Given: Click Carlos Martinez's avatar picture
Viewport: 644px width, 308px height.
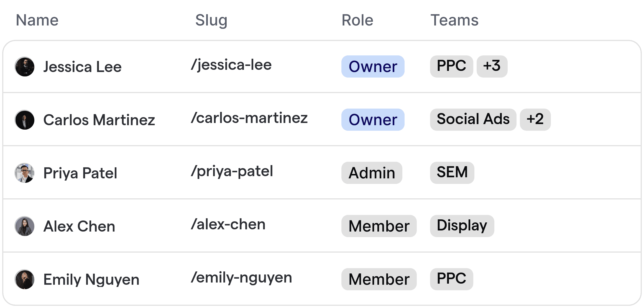Looking at the screenshot, I should click(25, 120).
